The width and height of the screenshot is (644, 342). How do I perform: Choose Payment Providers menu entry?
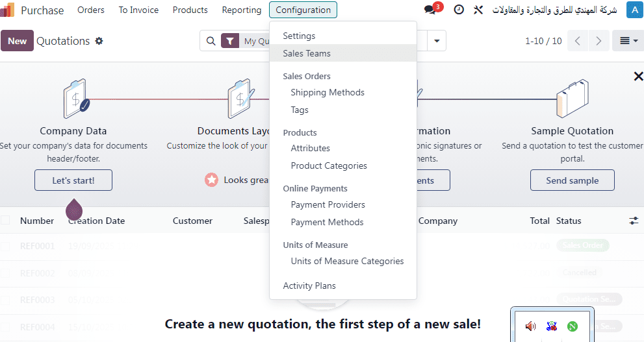(x=328, y=204)
